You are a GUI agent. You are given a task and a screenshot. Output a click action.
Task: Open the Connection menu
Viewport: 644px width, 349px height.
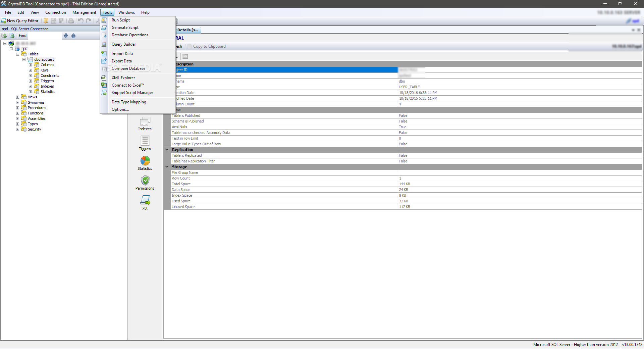(56, 12)
